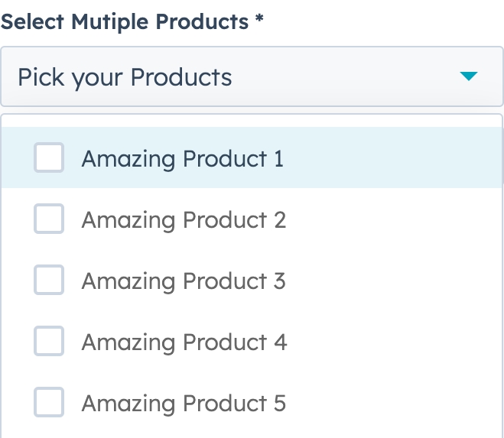Click the required asterisk after the field label
This screenshot has width=504, height=438.
[x=260, y=21]
